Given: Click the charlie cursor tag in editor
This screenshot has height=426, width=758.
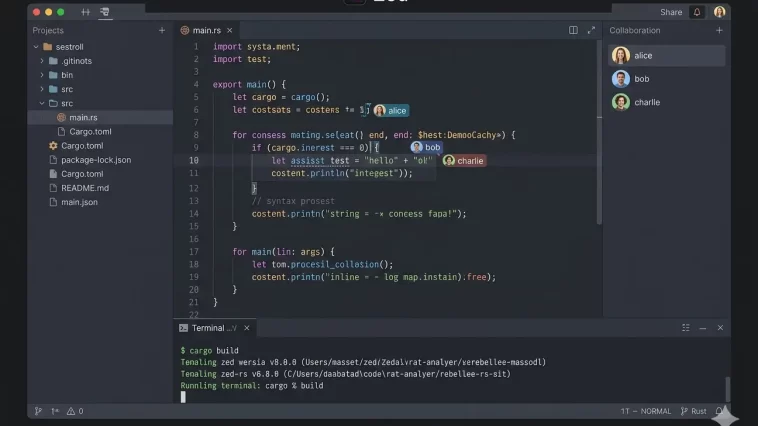Looking at the screenshot, I should (x=464, y=161).
